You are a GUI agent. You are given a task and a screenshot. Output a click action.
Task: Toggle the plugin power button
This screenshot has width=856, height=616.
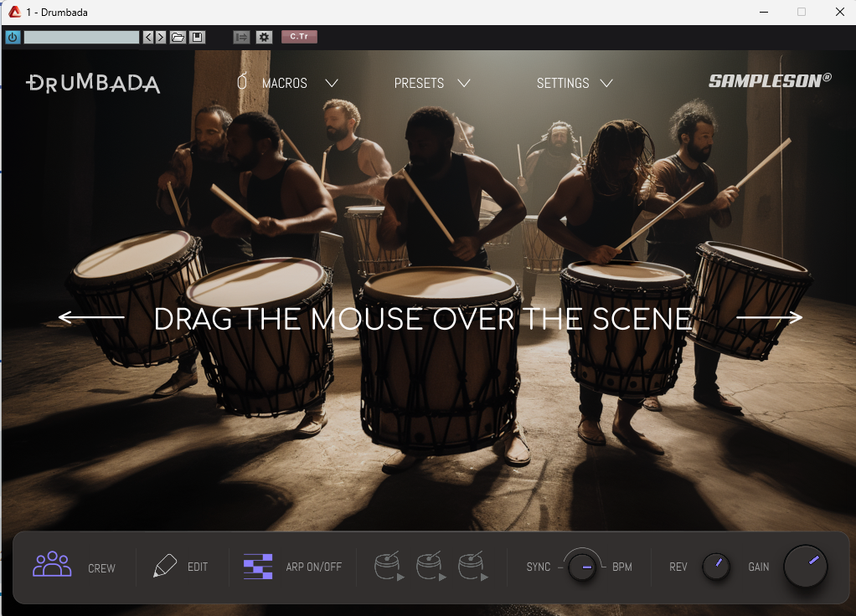click(13, 37)
